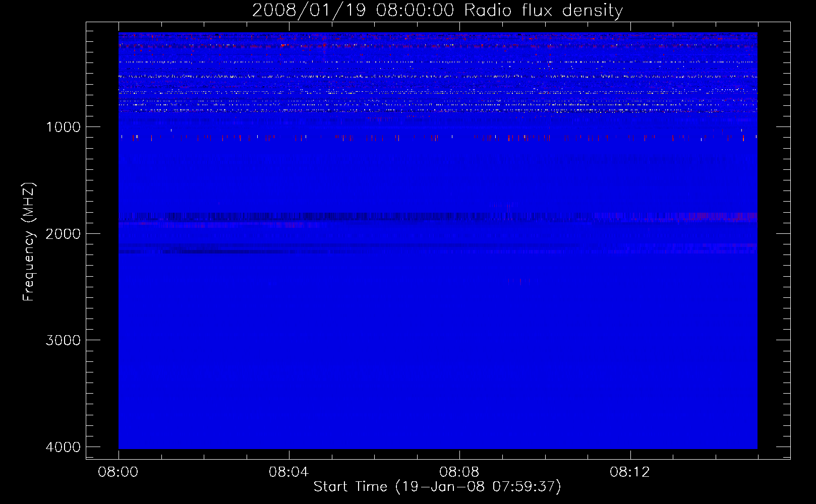Click the 08:00 time tick label
This screenshot has width=816, height=504.
(118, 472)
